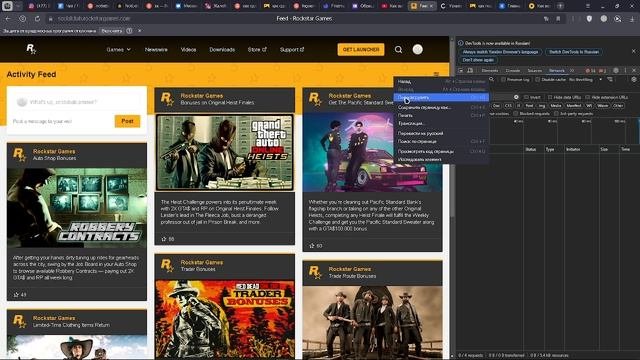Enable the Disable cache checkbox
This screenshot has width=640, height=360.
538,80
